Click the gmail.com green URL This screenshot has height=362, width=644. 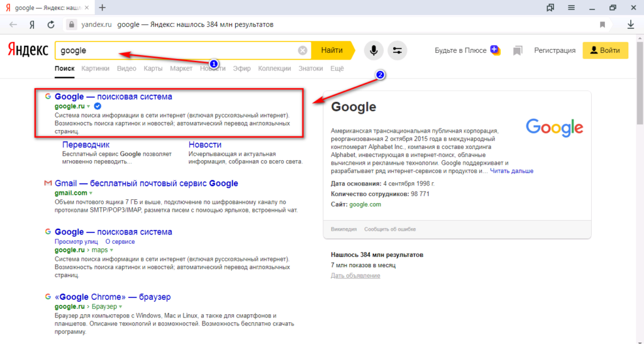[71, 193]
